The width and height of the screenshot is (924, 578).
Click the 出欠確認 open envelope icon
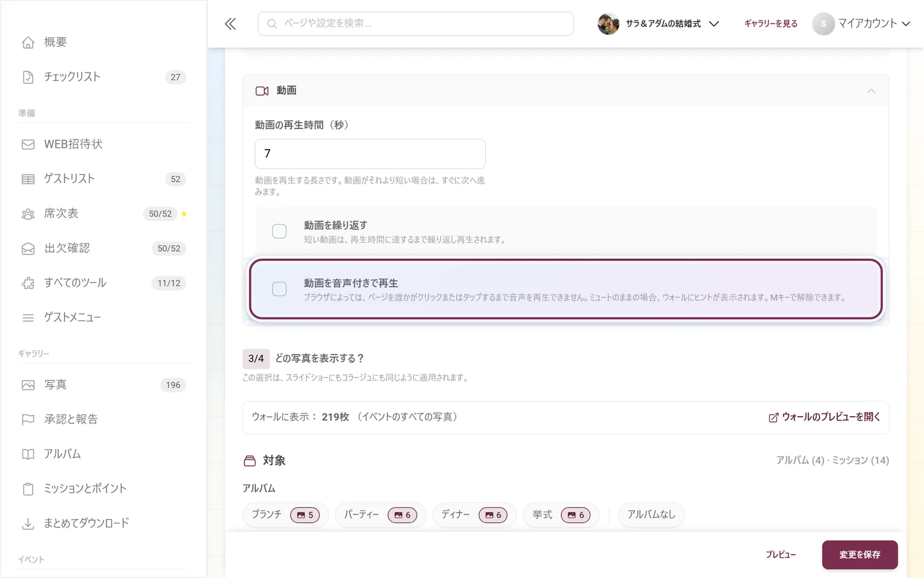click(x=28, y=249)
